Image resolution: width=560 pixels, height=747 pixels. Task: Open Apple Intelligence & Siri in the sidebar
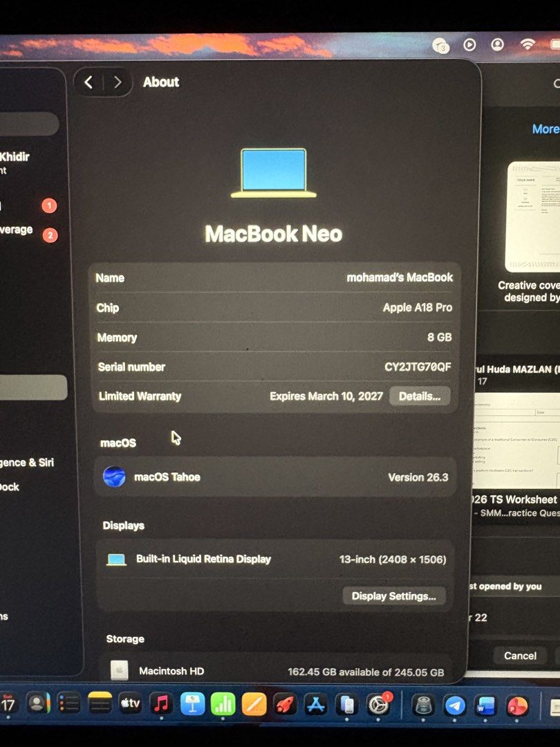(x=27, y=462)
